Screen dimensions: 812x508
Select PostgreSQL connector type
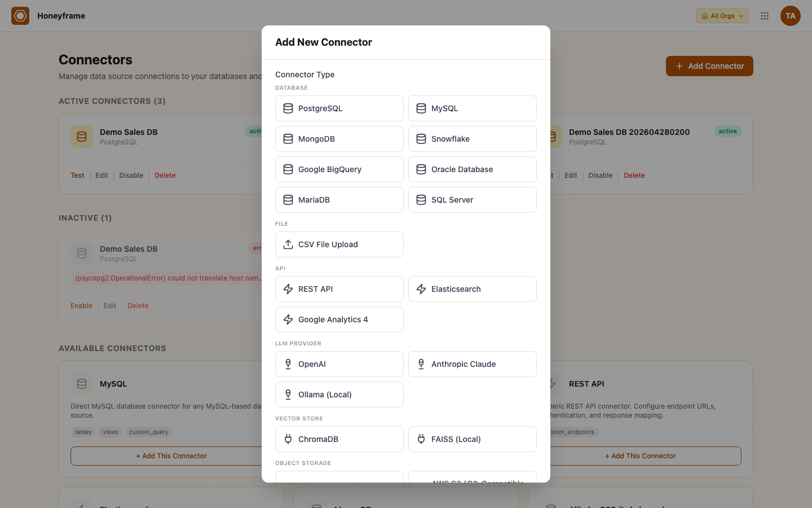coord(339,108)
